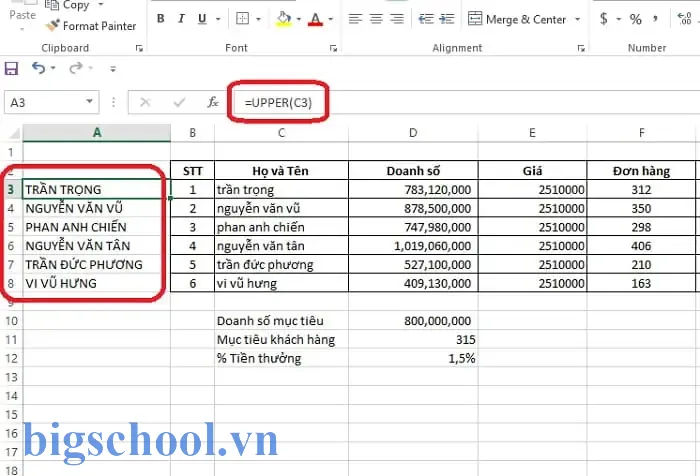Select cell Doanh số mục tiêu
Viewport: 700px width, 476px height.
pos(281,321)
